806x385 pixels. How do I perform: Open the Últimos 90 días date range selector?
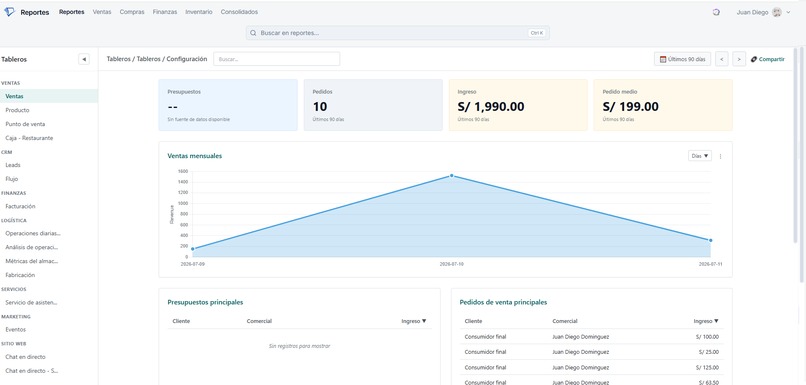coord(682,59)
